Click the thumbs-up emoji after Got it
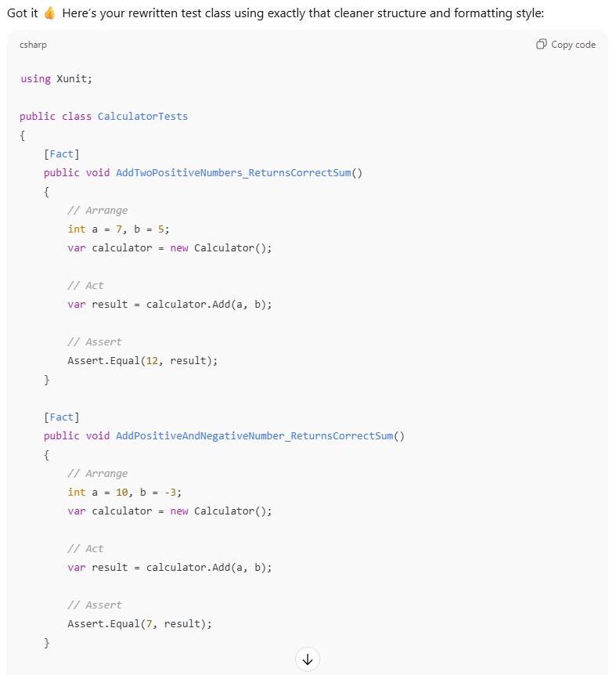The height and width of the screenshot is (675, 616). pos(50,14)
